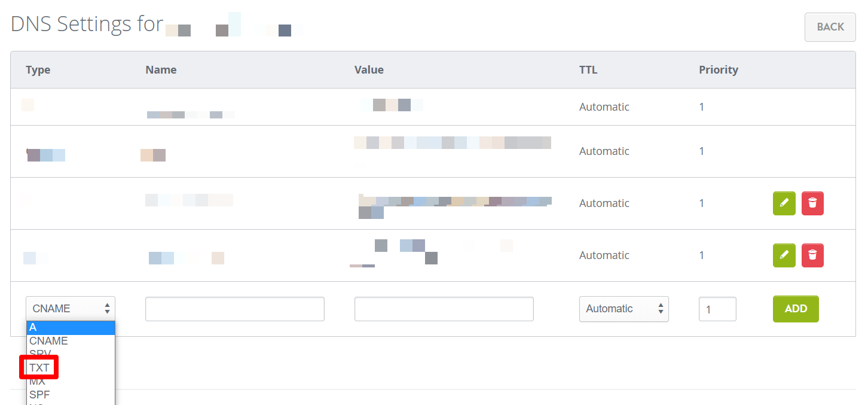Focus the new record Name input field
The width and height of the screenshot is (868, 405).
[x=234, y=309]
